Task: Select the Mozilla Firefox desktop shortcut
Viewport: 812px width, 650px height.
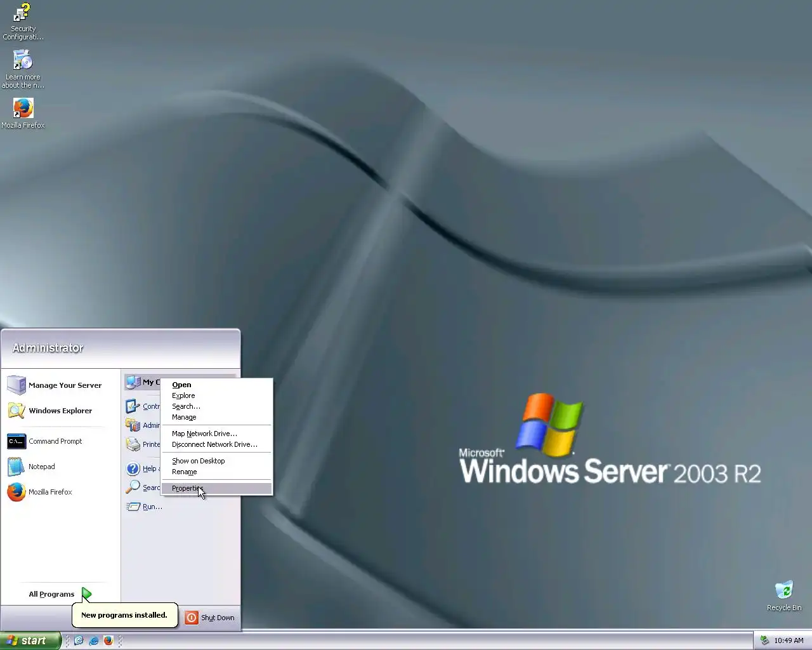Action: 23,113
